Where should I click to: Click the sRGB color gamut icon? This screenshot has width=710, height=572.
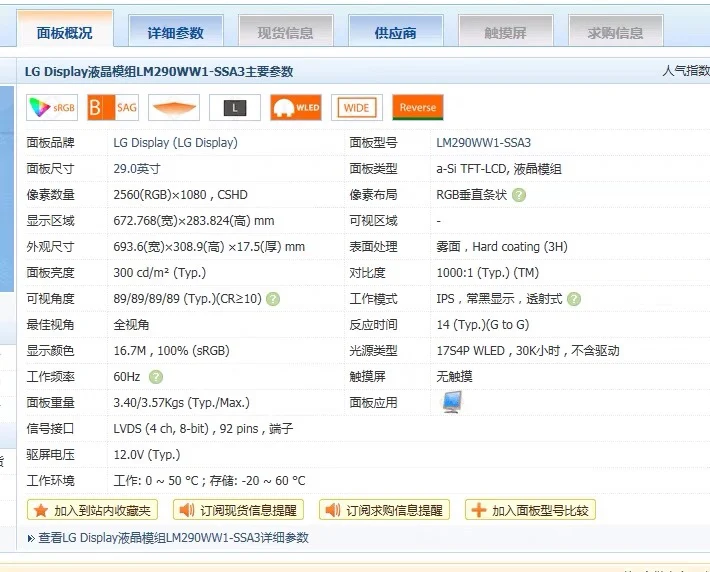52,107
